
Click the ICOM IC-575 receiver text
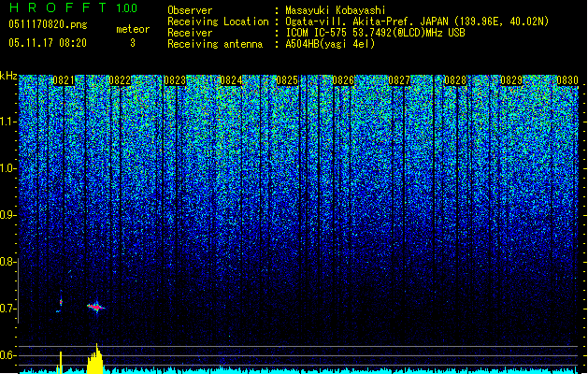375,33
